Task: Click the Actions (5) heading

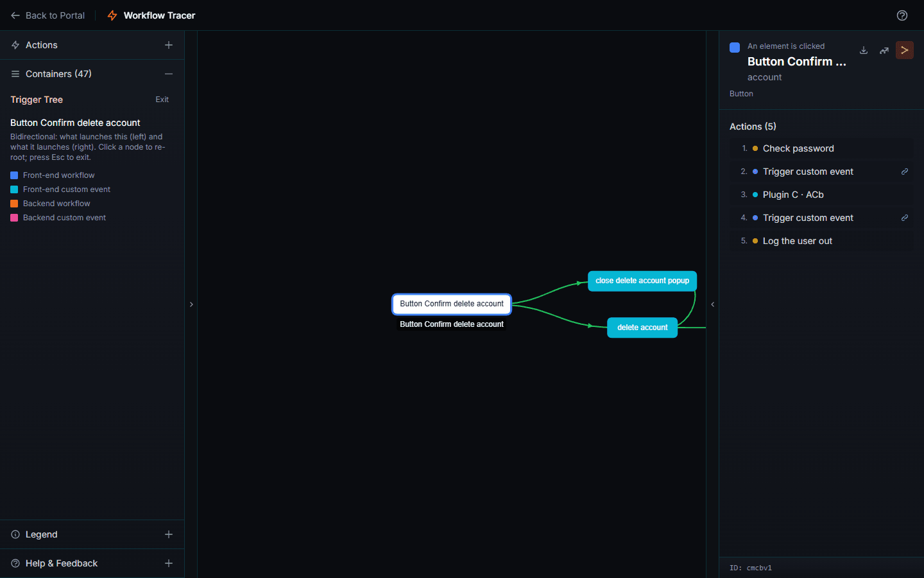Action: [x=753, y=127]
